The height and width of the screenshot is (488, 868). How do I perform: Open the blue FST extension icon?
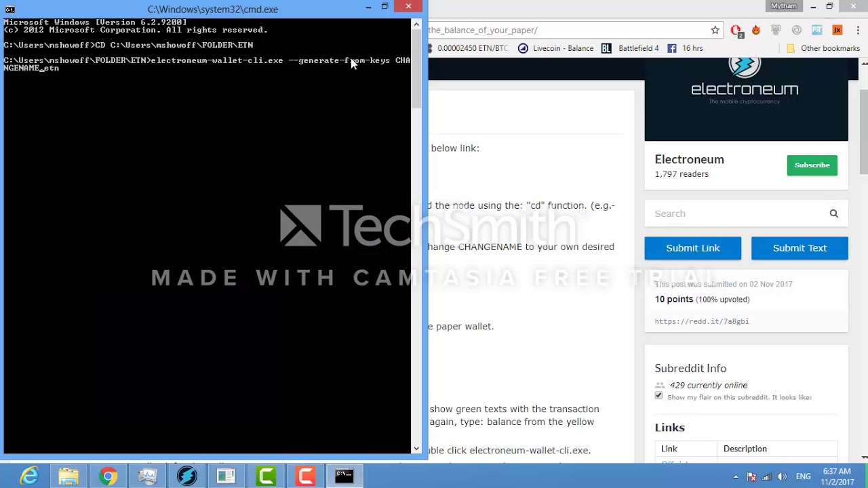click(817, 30)
